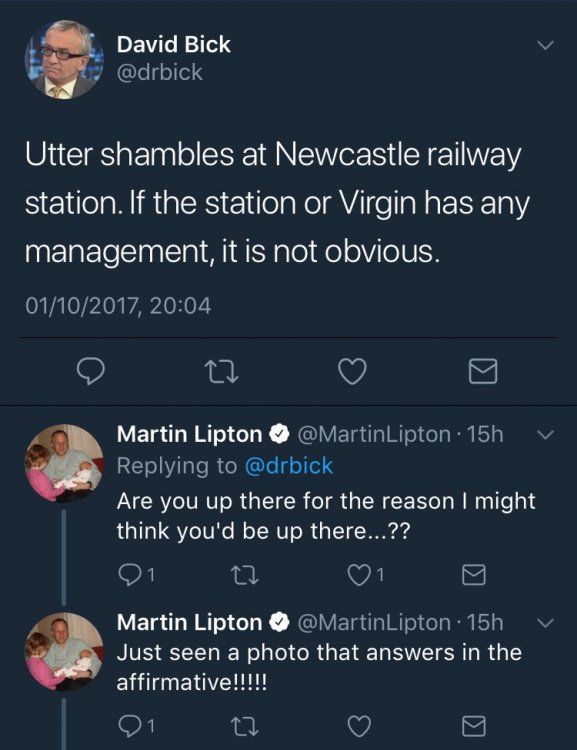Message the 'Just seen a photo' tweet
The image size is (577, 750).
tap(474, 727)
